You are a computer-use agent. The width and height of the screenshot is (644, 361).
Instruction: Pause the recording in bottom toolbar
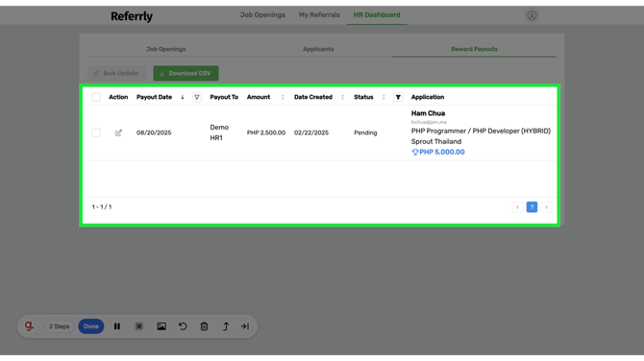[x=117, y=326]
